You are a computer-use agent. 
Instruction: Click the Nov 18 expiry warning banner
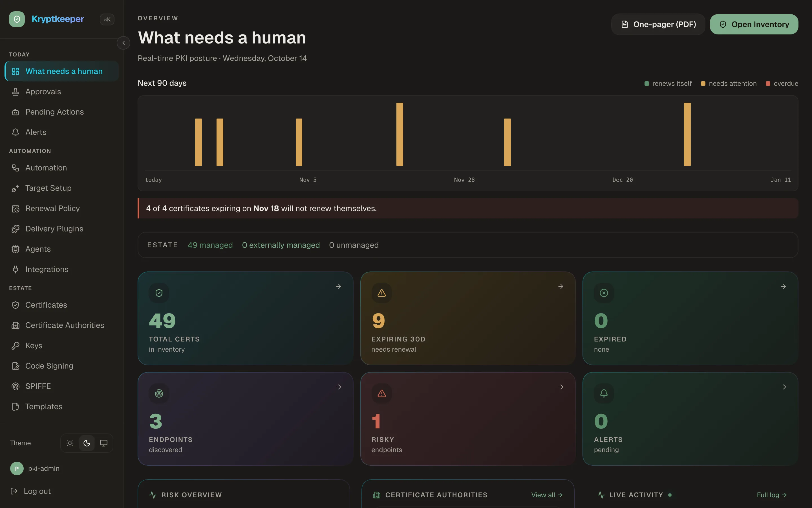(468, 208)
